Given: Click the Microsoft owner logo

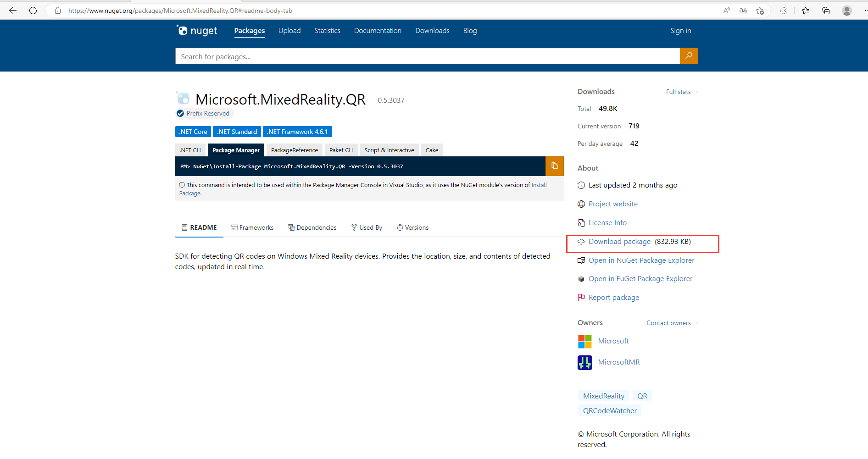Looking at the screenshot, I should [584, 341].
